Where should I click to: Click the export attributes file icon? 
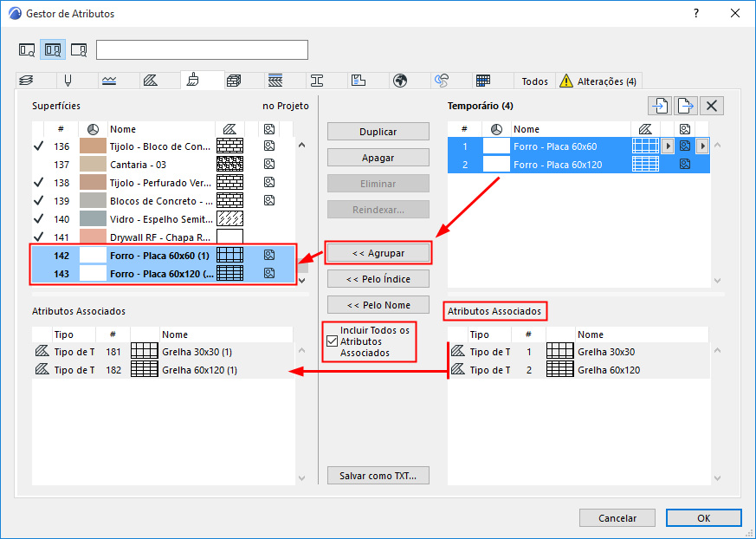click(x=686, y=106)
